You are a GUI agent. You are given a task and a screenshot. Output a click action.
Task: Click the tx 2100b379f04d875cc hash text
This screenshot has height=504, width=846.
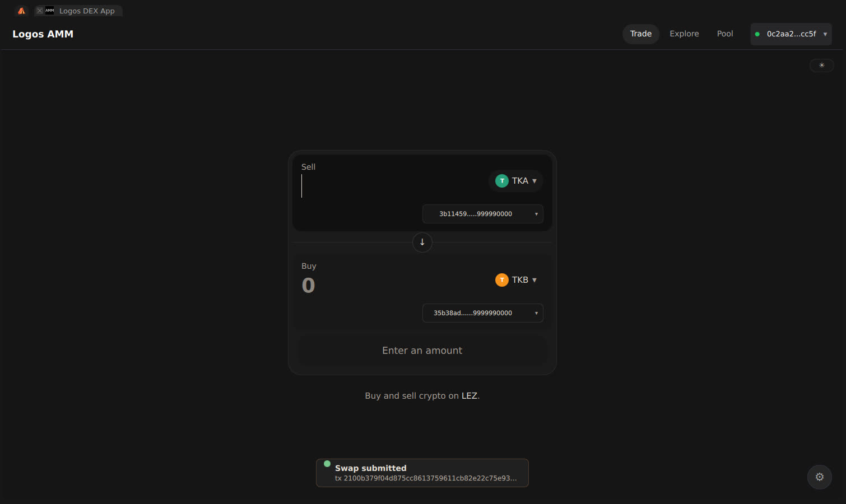(426, 478)
